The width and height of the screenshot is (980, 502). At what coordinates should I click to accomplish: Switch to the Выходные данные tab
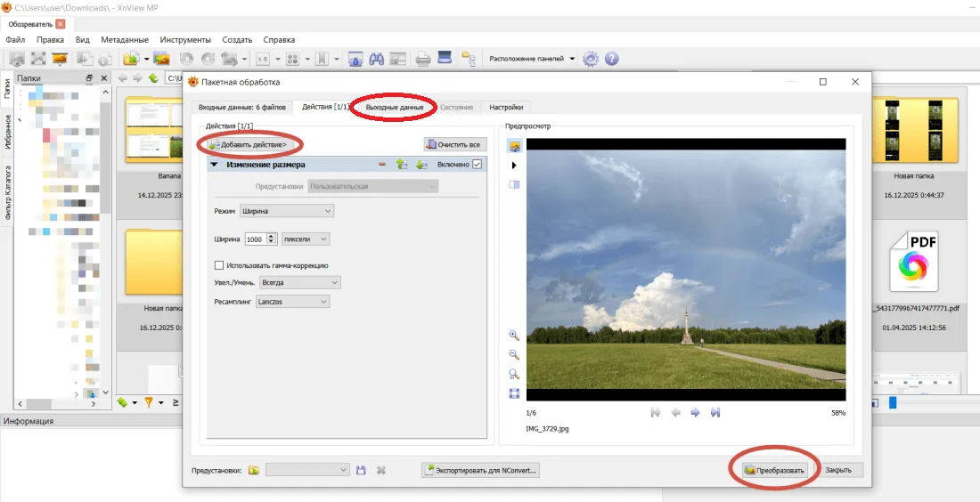(x=395, y=108)
